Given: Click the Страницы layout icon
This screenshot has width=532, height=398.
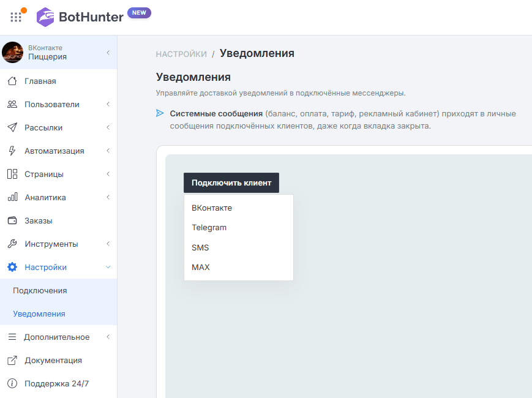Looking at the screenshot, I should (x=12, y=174).
